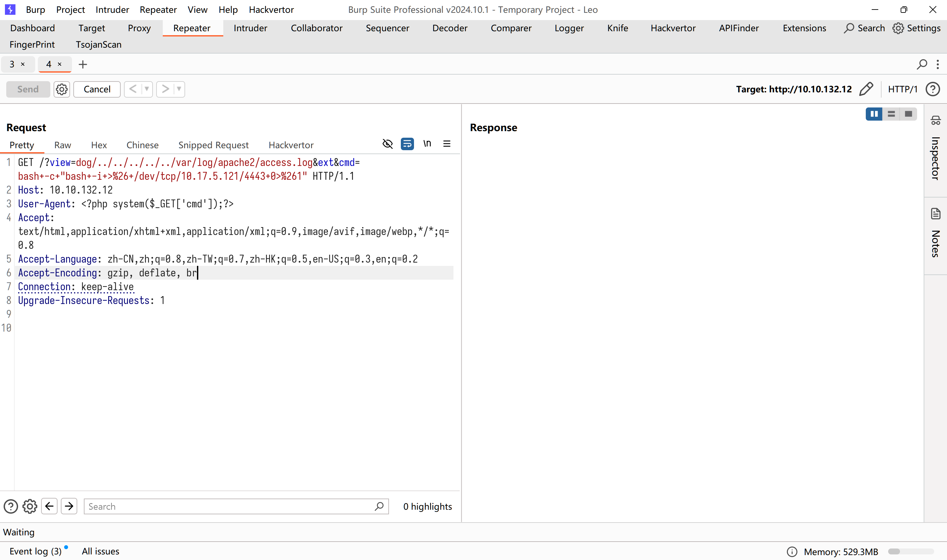947x560 pixels.
Task: Open Repeater send settings gear
Action: 61,89
